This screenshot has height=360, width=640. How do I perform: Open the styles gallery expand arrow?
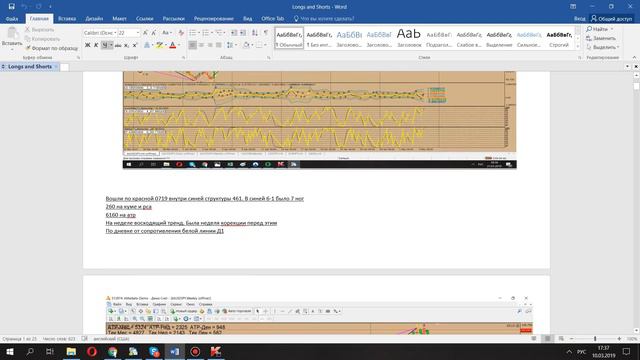pyautogui.click(x=578, y=47)
